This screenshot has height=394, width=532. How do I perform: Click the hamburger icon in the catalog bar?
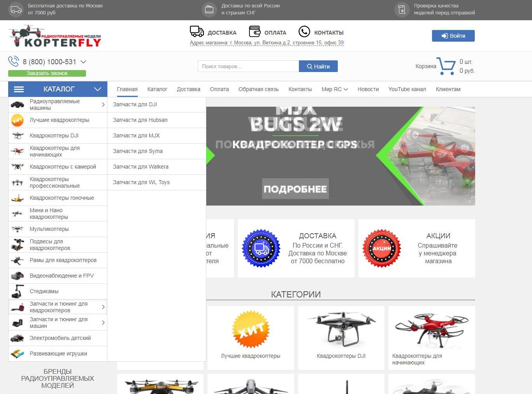pyautogui.click(x=19, y=89)
